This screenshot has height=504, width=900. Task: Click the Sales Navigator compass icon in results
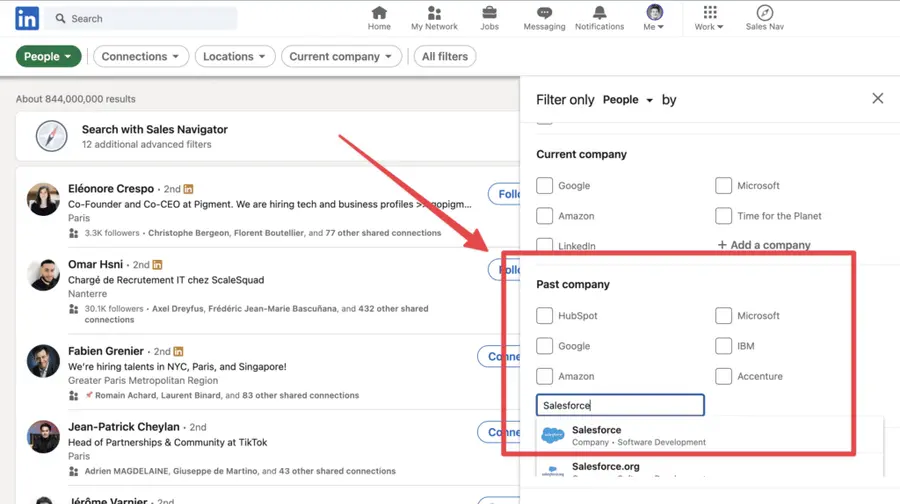click(52, 136)
